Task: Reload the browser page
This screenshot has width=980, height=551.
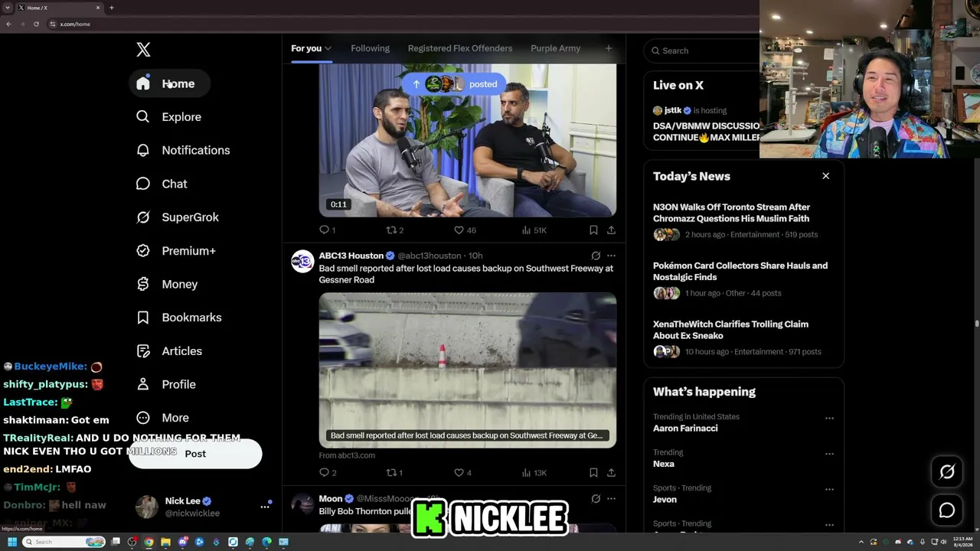Action: click(x=36, y=24)
